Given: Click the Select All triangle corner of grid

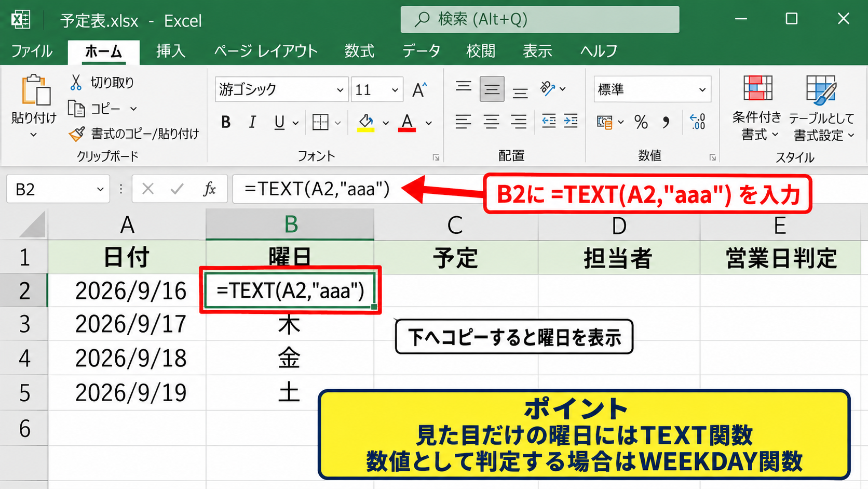Looking at the screenshot, I should [33, 225].
